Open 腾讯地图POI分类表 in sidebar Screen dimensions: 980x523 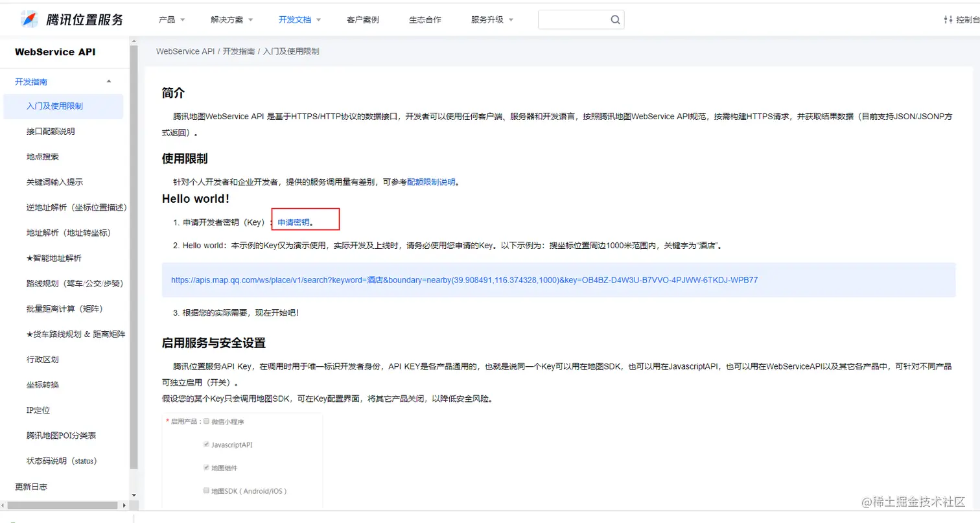pyautogui.click(x=62, y=436)
